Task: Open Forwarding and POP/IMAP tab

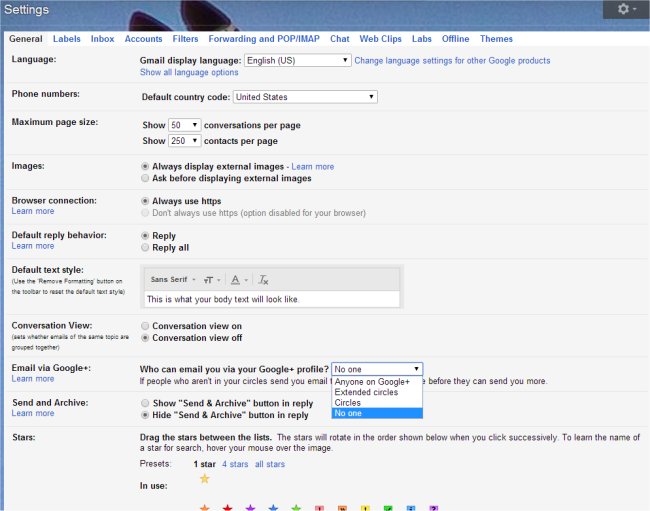Action: (264, 39)
